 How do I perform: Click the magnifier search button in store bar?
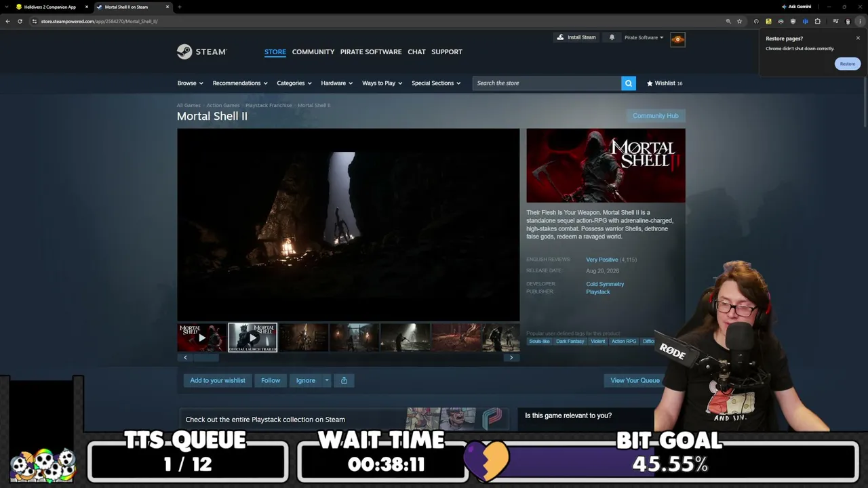point(629,83)
